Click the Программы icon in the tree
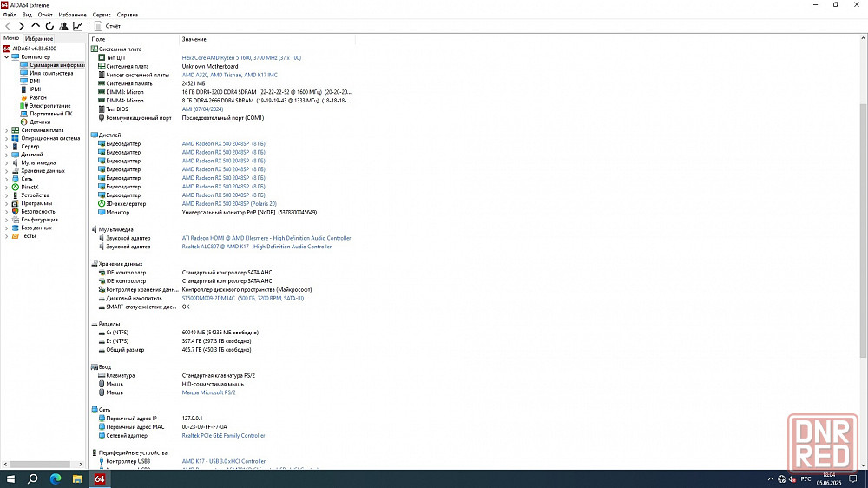 [x=16, y=203]
